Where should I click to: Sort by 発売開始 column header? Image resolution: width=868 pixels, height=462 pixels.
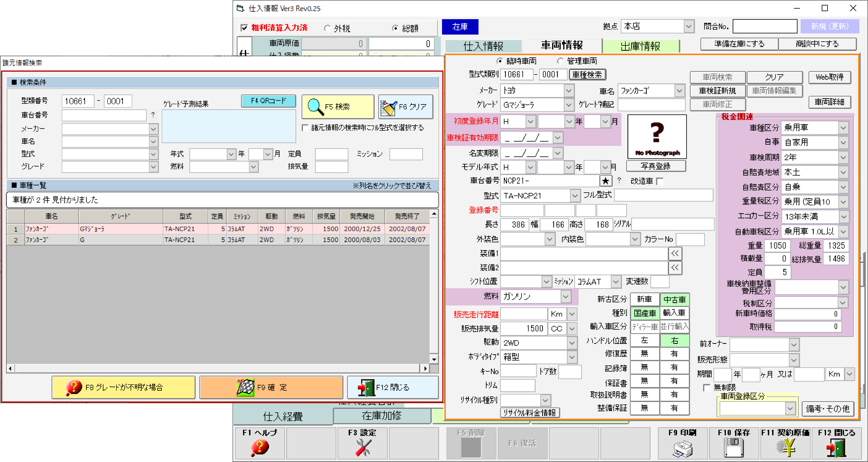[362, 216]
